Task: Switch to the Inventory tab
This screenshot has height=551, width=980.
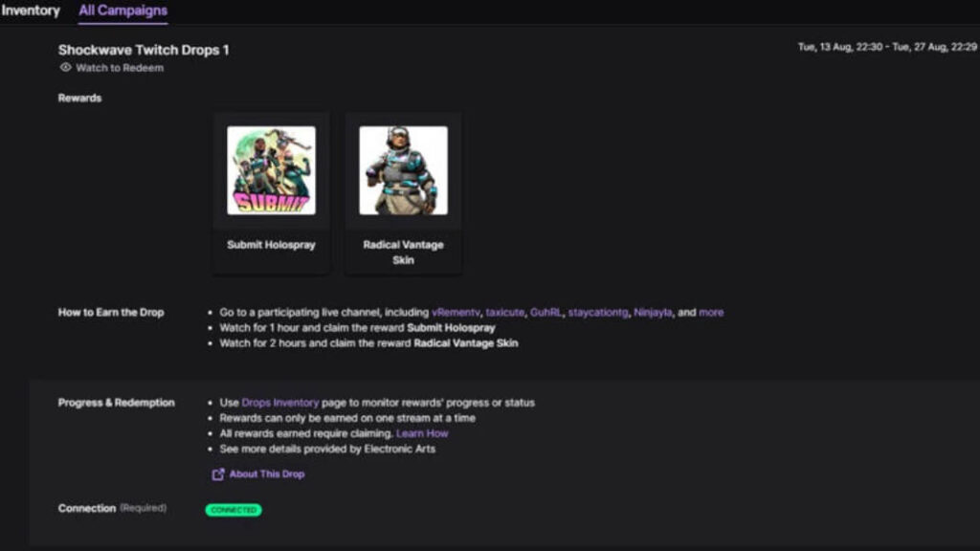Action: tap(30, 11)
